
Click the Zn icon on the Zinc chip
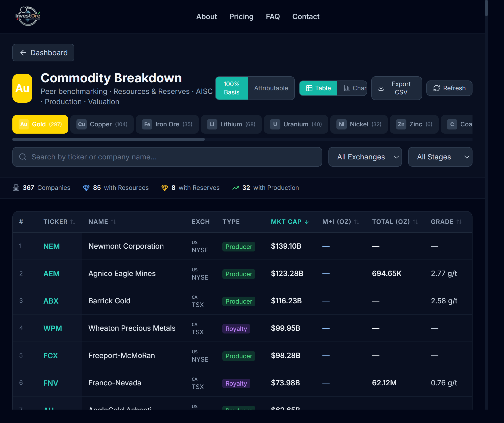[401, 124]
